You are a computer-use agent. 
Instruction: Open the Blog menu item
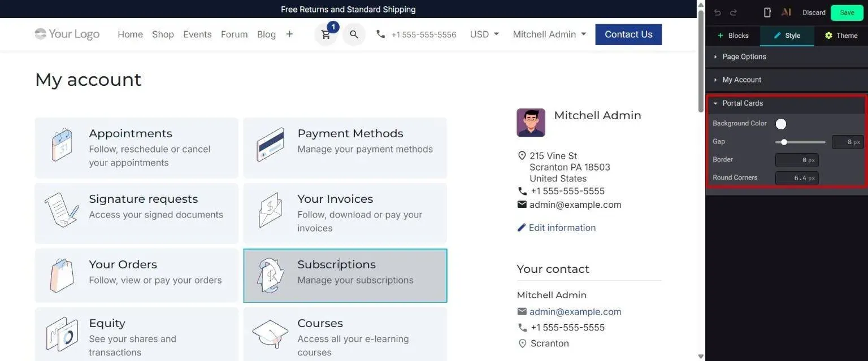tap(266, 34)
